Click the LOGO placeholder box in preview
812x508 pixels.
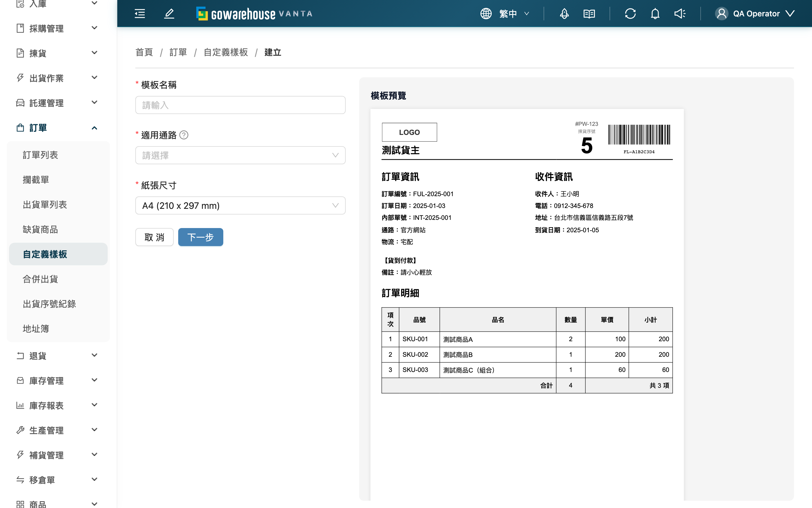pyautogui.click(x=409, y=132)
